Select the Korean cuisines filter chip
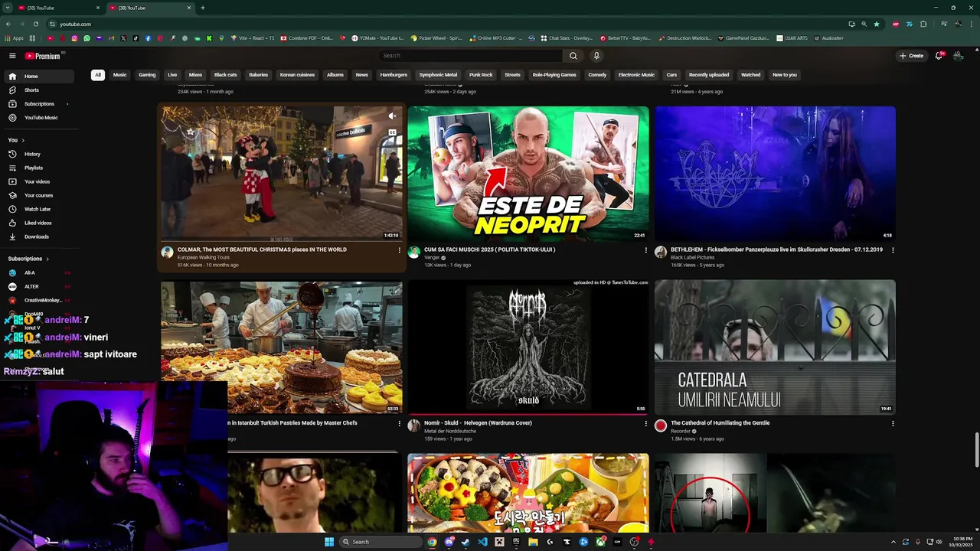The image size is (980, 551). [x=297, y=75]
